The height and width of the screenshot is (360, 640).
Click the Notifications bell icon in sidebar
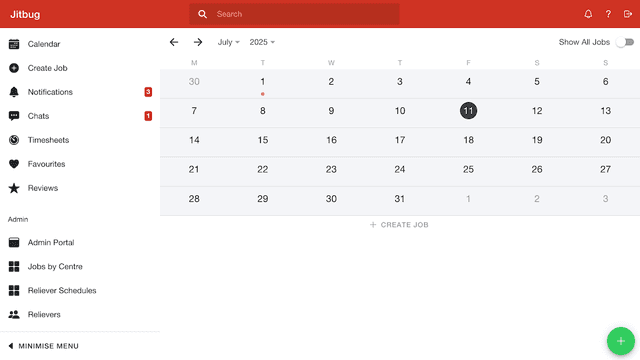[x=14, y=92]
